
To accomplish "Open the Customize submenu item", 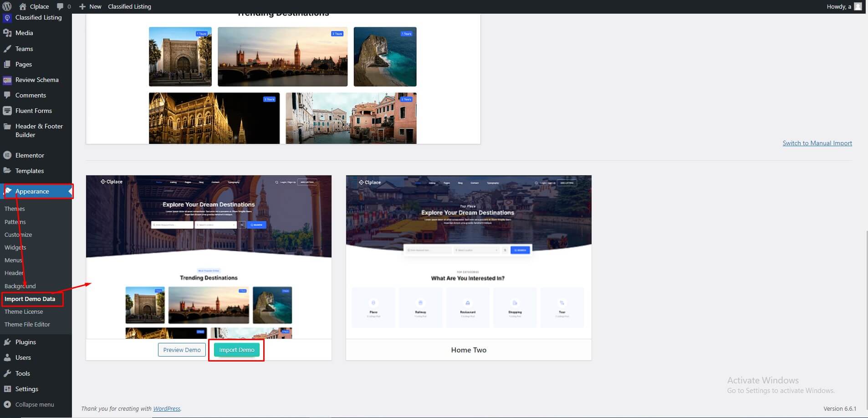I will [18, 234].
